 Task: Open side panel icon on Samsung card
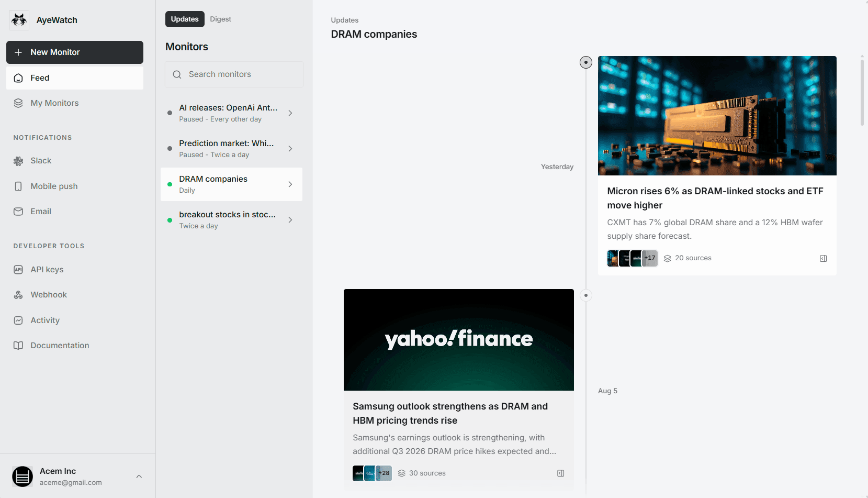(x=560, y=473)
